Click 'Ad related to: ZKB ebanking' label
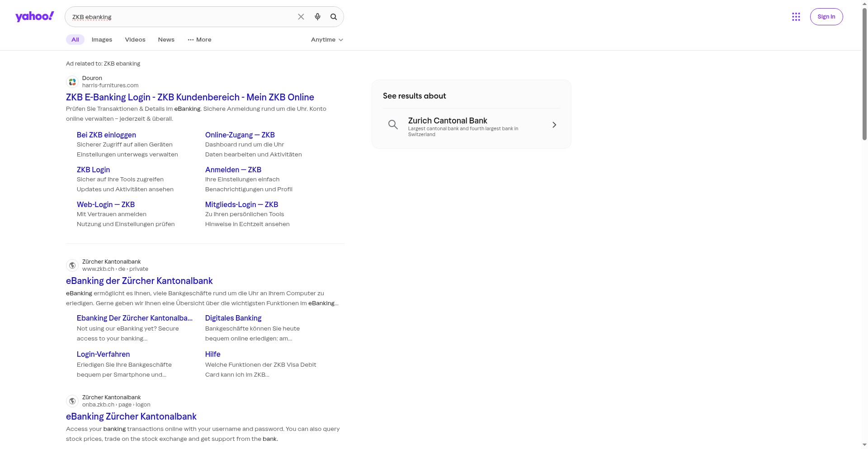Screen dimensions: 868x449 pos(103,64)
